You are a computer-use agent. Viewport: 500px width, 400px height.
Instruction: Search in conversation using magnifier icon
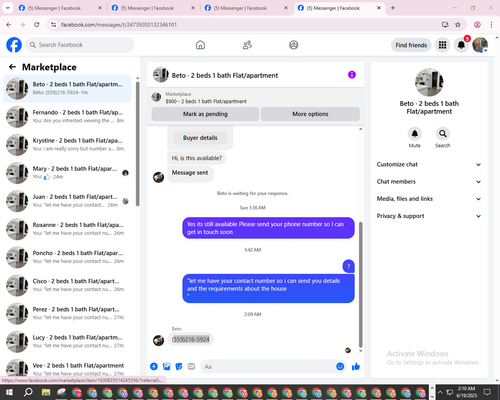443,134
